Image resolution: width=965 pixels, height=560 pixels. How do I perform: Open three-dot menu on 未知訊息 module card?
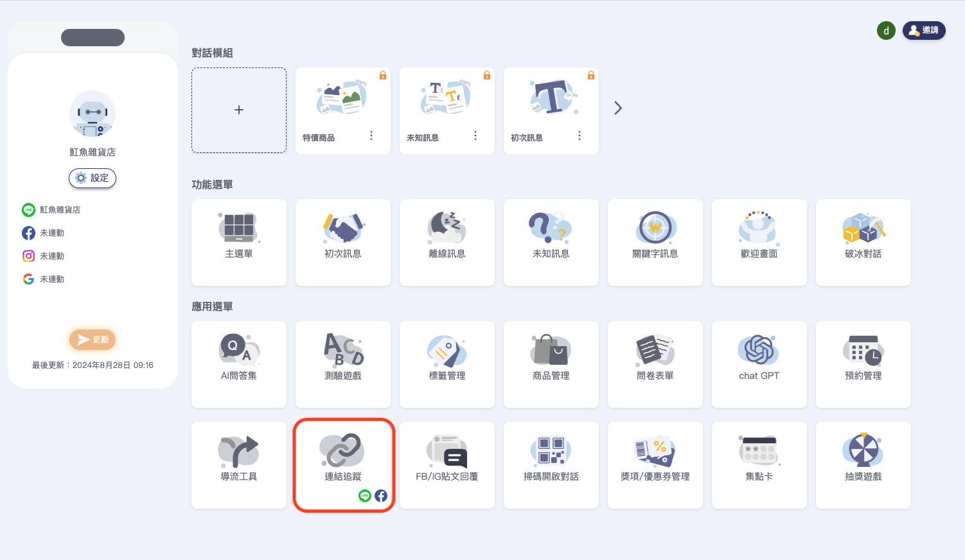[475, 136]
